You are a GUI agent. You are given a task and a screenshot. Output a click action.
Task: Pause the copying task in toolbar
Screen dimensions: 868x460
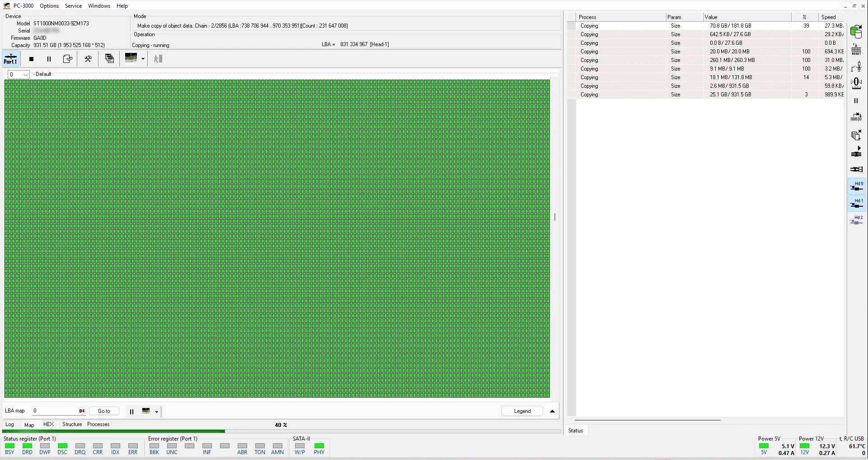(49, 59)
